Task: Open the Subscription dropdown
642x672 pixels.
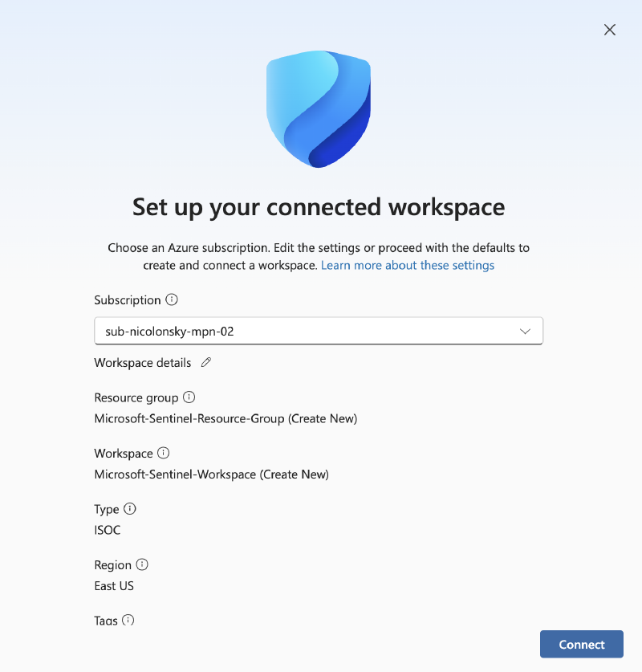Action: click(x=319, y=331)
